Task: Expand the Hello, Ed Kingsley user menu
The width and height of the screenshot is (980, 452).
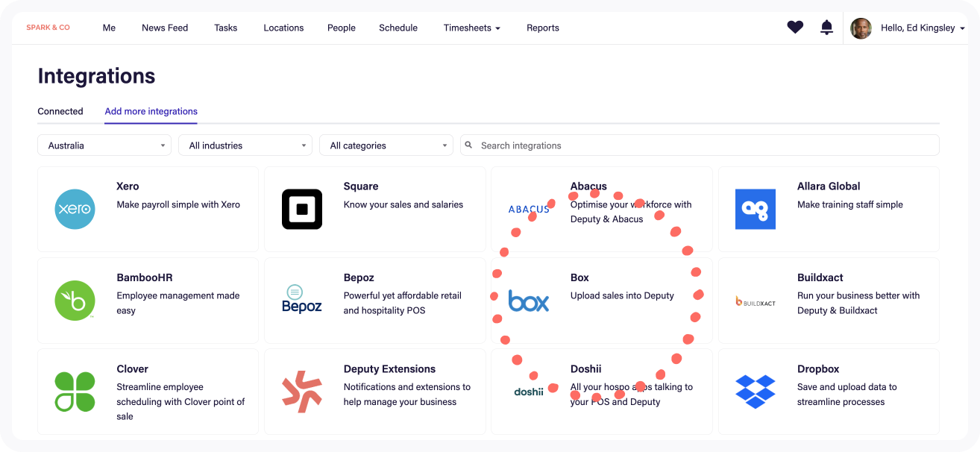Action: (923, 28)
